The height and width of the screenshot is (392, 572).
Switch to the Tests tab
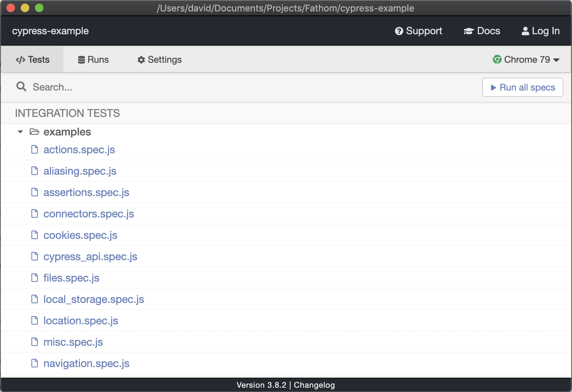coord(32,60)
